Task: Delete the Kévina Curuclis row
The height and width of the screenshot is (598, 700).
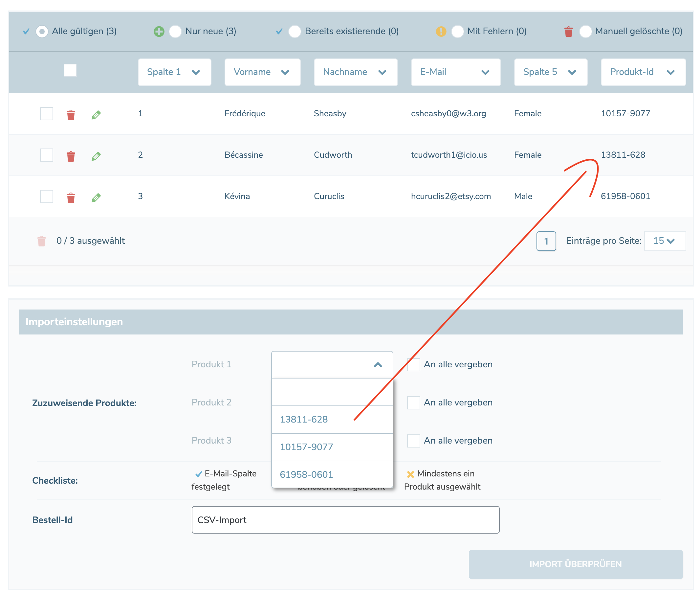Action: 71,197
